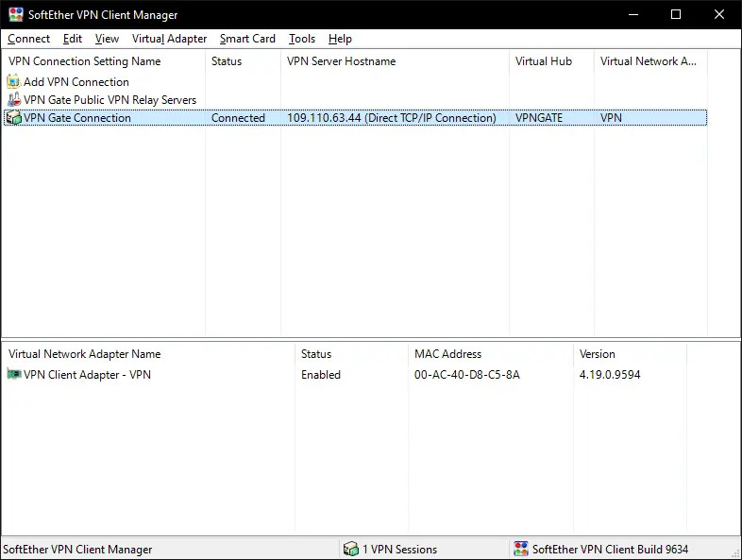The height and width of the screenshot is (560, 742).
Task: Select the VPN Client Adapter - VPN row
Action: point(87,375)
